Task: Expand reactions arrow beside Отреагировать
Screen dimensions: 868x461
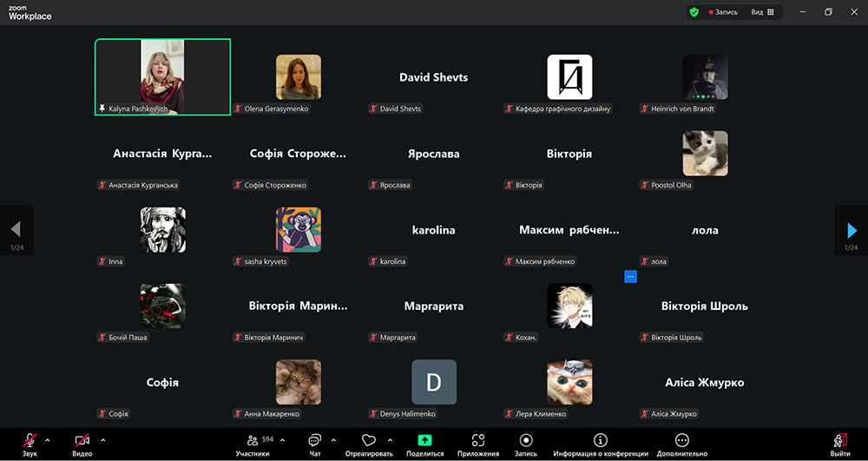Action: 390,439
